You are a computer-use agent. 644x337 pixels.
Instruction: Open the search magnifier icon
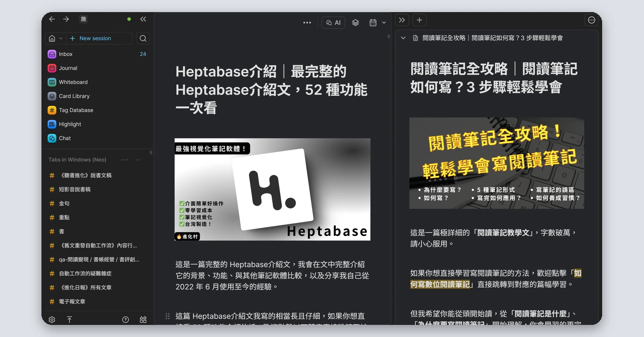click(143, 38)
